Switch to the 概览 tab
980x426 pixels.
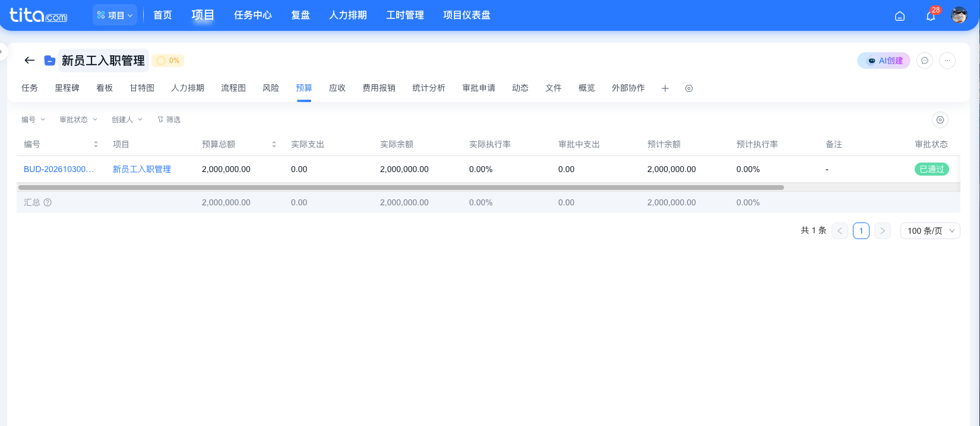pyautogui.click(x=587, y=88)
